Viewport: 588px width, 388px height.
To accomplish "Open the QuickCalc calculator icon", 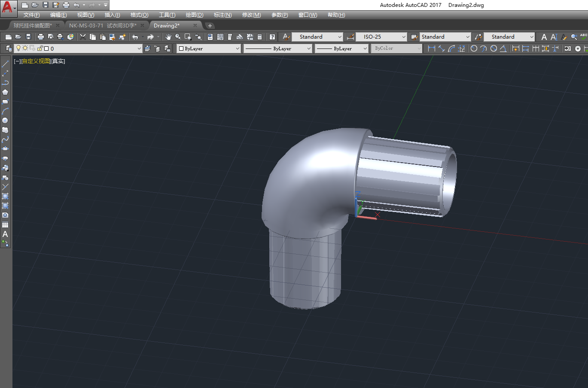I will pyautogui.click(x=260, y=37).
